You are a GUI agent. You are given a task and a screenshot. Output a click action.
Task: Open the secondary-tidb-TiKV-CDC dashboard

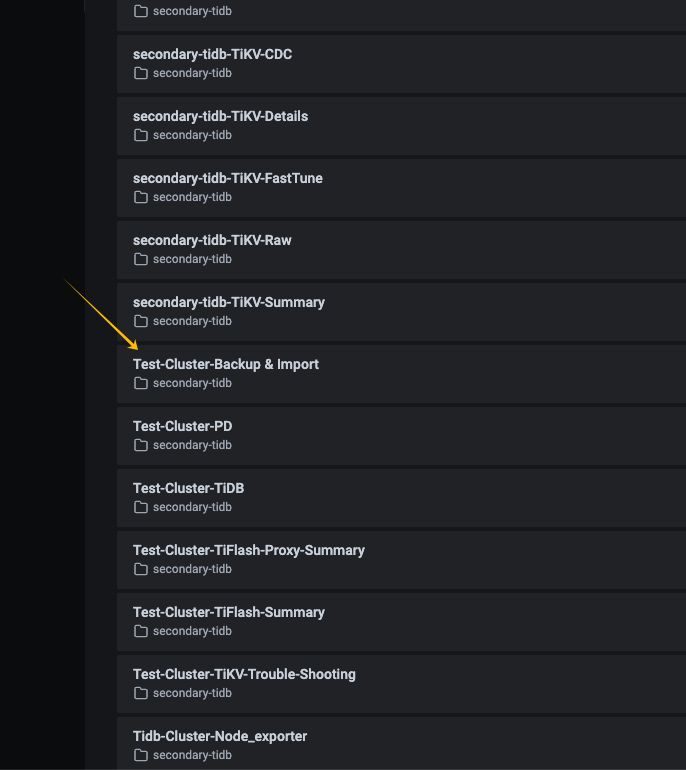[x=212, y=54]
